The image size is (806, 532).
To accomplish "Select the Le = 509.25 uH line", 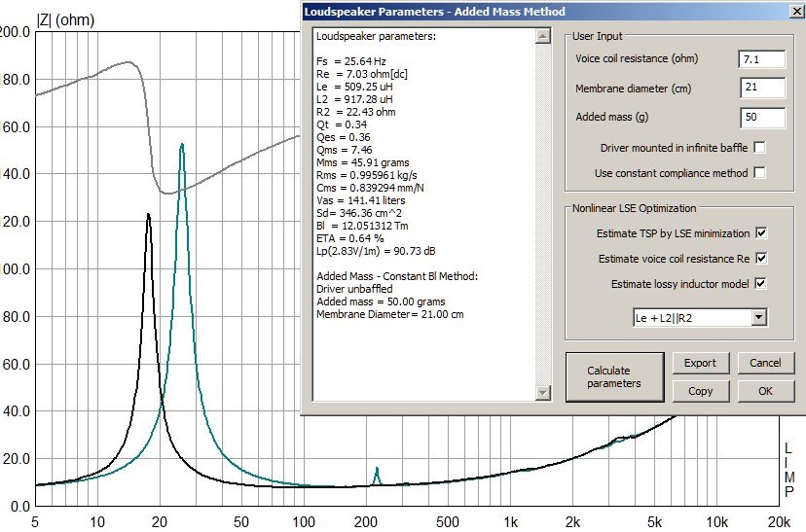I will point(354,87).
